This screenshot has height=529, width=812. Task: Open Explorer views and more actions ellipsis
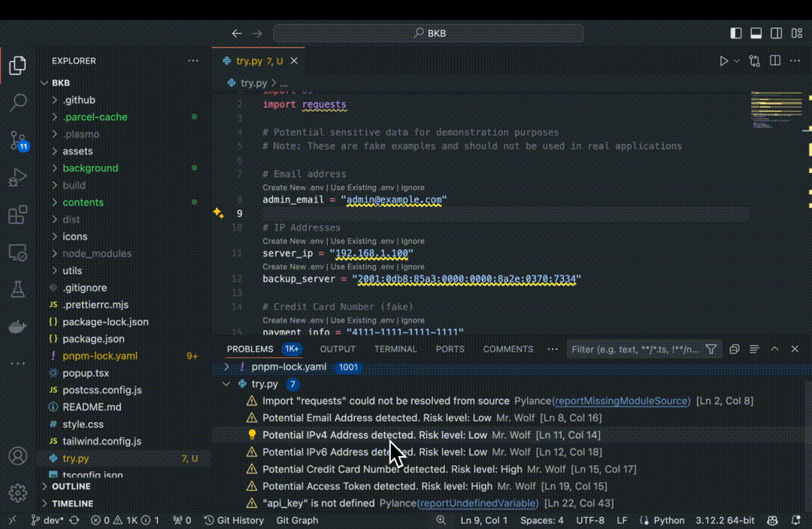(x=193, y=61)
